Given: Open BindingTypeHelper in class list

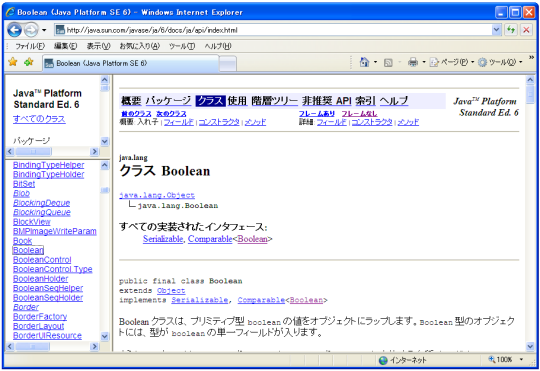Looking at the screenshot, I should coord(49,165).
